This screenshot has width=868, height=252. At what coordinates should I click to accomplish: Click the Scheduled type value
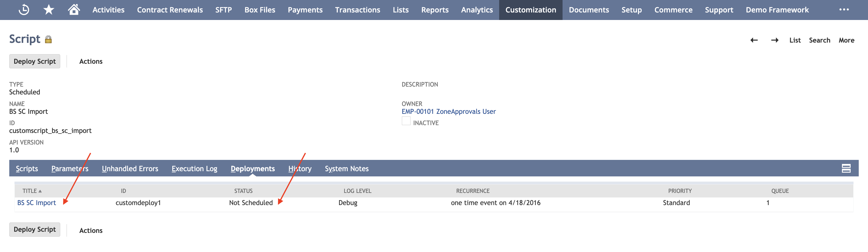click(x=25, y=92)
